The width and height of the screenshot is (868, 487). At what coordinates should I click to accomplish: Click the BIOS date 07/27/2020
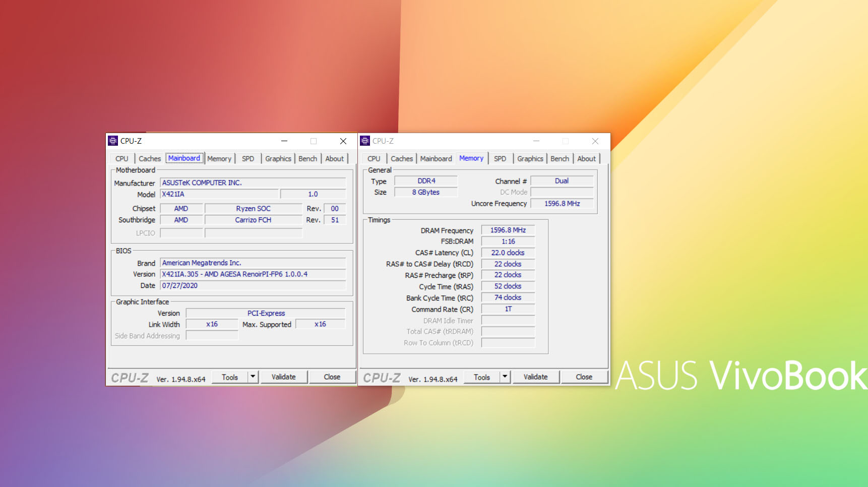click(x=253, y=285)
